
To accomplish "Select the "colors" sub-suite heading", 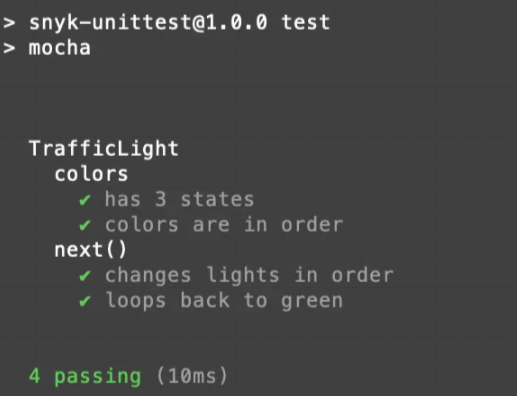I will pos(91,174).
